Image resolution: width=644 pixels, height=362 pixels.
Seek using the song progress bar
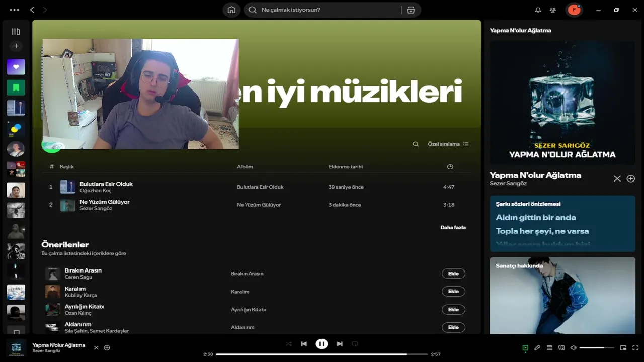pyautogui.click(x=321, y=354)
